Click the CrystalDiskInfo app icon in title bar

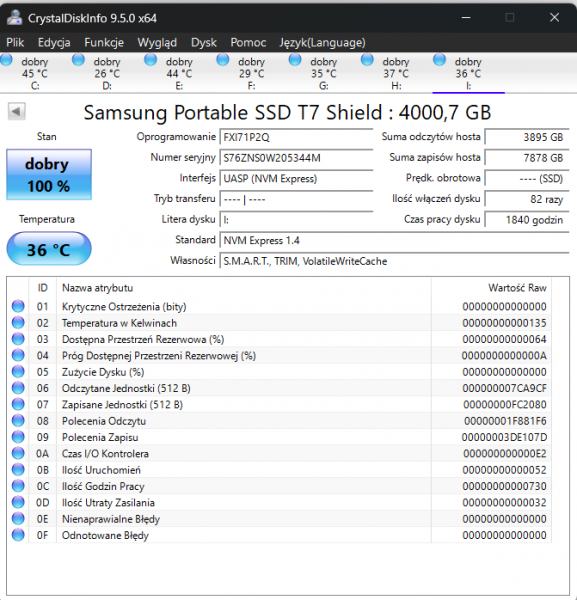tap(15, 18)
